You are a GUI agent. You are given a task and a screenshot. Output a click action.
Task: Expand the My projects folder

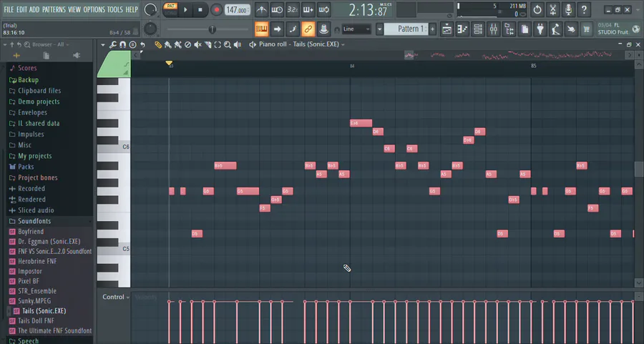(34, 156)
